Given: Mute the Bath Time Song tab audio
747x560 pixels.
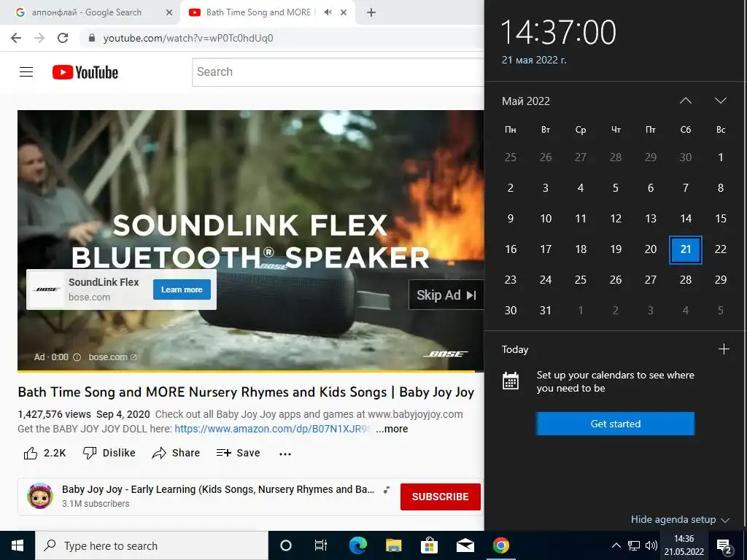Looking at the screenshot, I should click(x=328, y=12).
